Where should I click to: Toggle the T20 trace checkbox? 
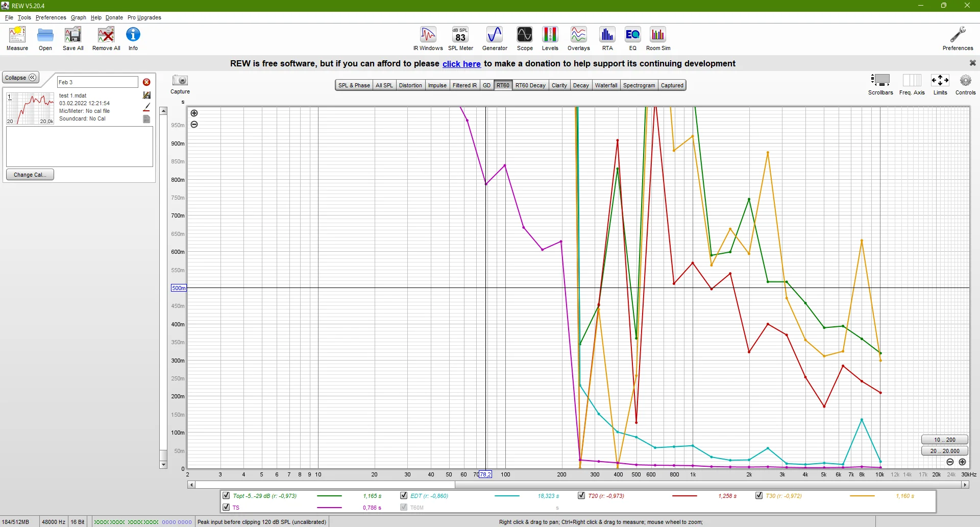point(581,495)
